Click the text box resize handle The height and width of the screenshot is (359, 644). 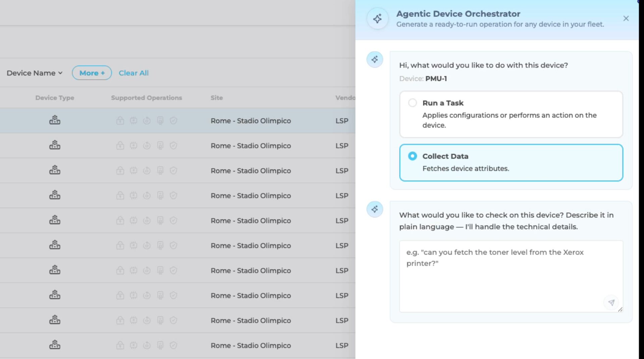coord(620,309)
